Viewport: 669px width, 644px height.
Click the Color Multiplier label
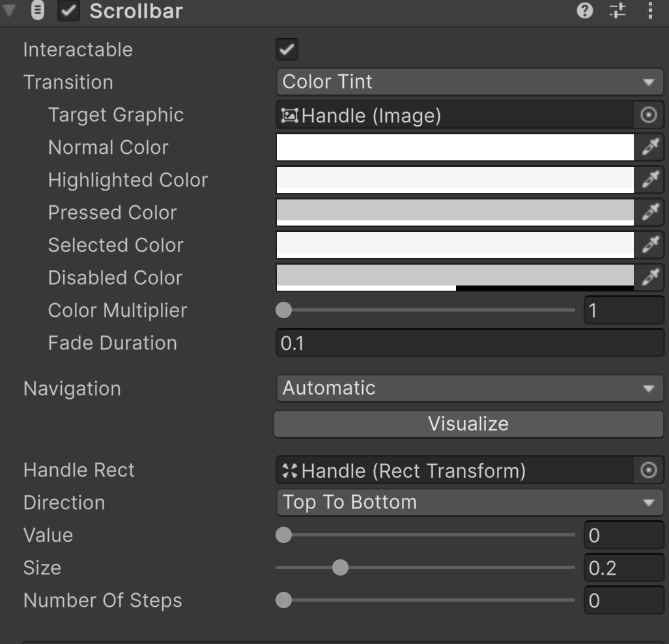click(117, 310)
